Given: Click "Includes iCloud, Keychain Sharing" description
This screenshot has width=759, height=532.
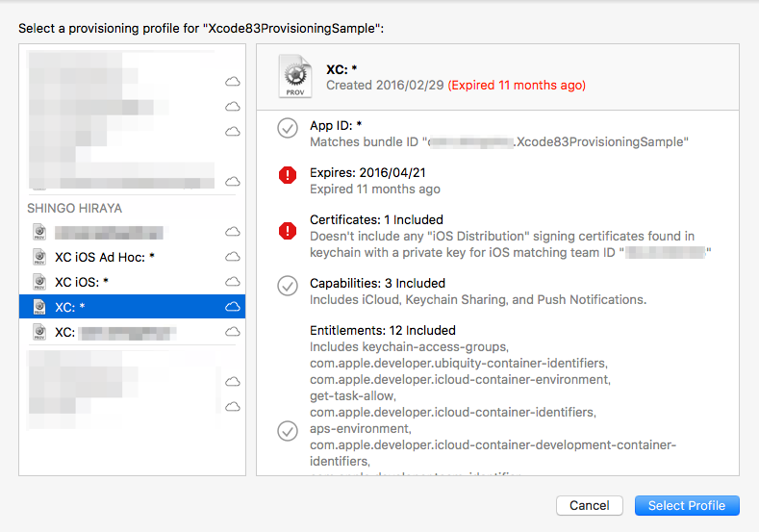Looking at the screenshot, I should click(x=478, y=299).
